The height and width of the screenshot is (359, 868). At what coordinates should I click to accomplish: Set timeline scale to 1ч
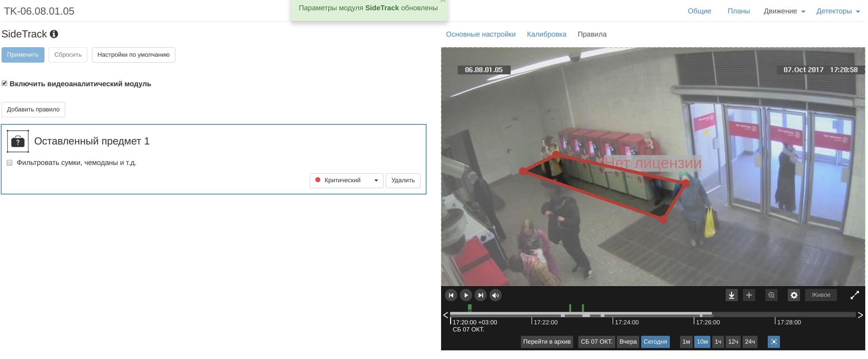click(718, 342)
